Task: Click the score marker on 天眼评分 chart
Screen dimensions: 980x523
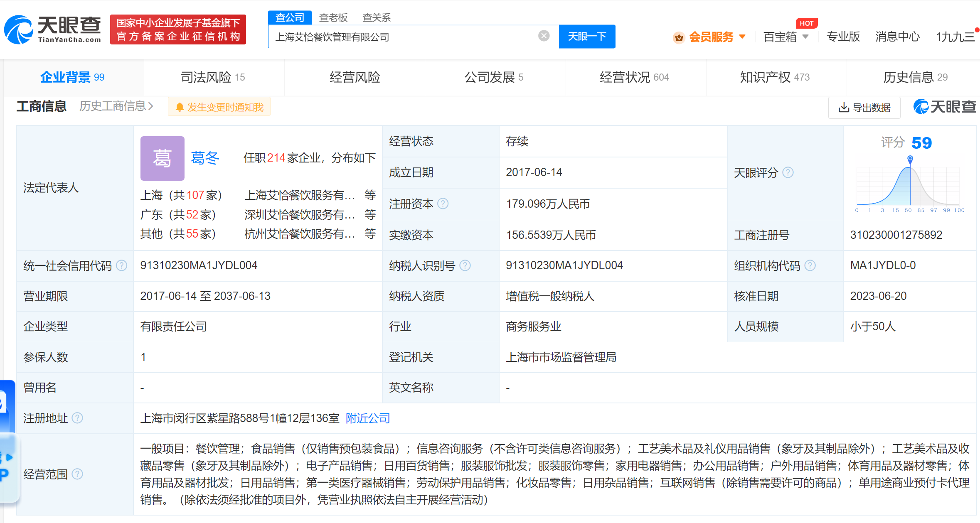Action: 910,159
